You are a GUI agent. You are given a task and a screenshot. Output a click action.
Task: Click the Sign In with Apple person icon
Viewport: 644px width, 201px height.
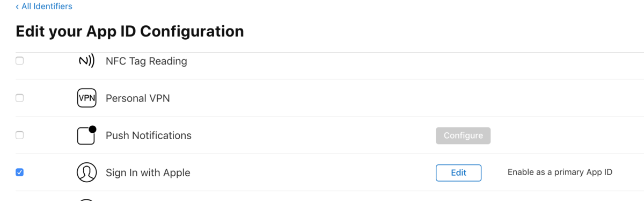pyautogui.click(x=86, y=173)
